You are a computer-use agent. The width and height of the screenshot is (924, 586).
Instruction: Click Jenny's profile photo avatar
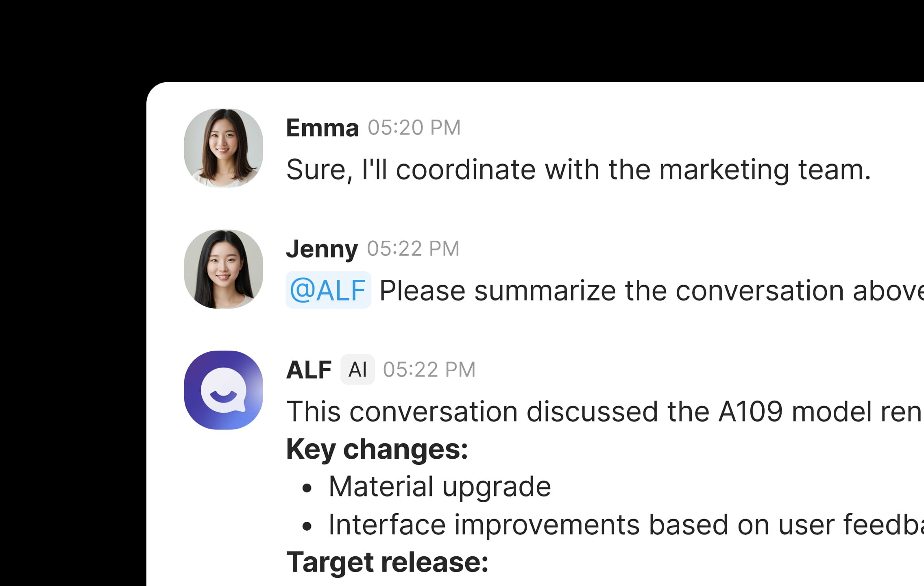(x=223, y=269)
